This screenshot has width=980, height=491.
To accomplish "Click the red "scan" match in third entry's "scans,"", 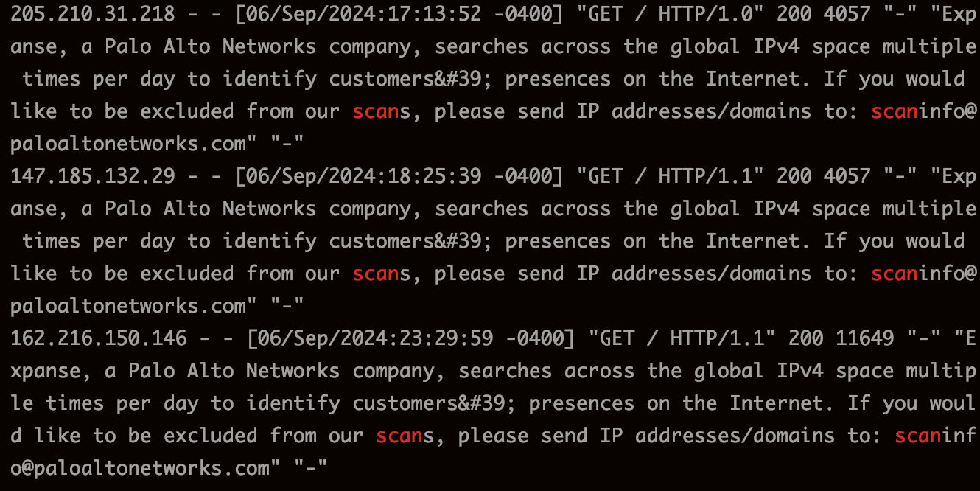I will point(399,436).
